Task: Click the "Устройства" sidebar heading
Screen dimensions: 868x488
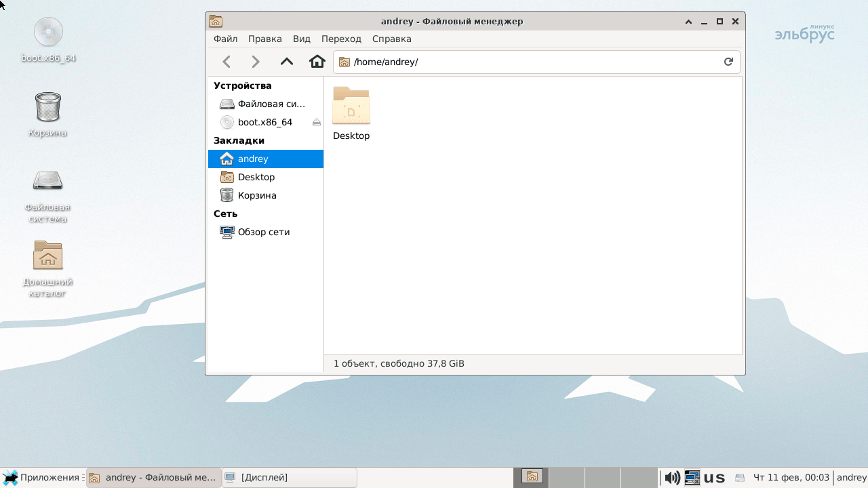Action: click(x=243, y=85)
